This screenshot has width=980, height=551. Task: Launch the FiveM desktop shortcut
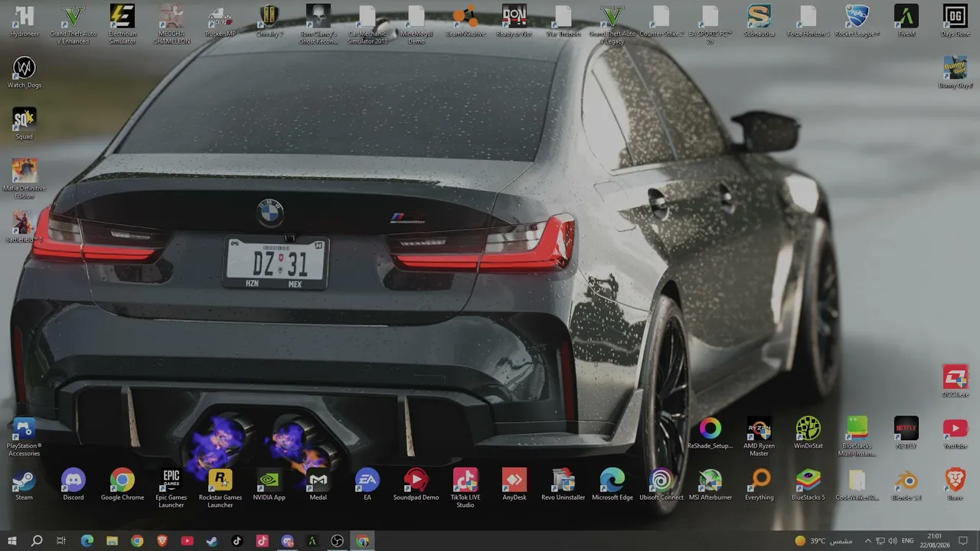(x=906, y=21)
